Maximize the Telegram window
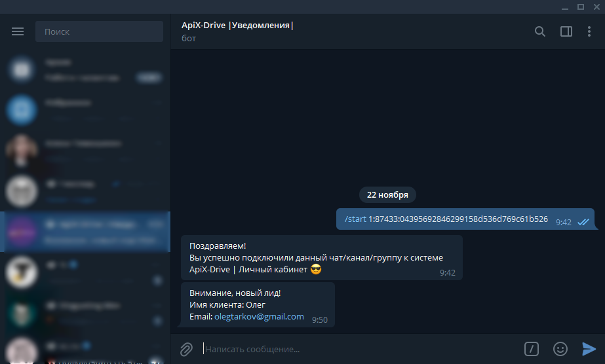Image resolution: width=605 pixels, height=364 pixels. tap(581, 7)
